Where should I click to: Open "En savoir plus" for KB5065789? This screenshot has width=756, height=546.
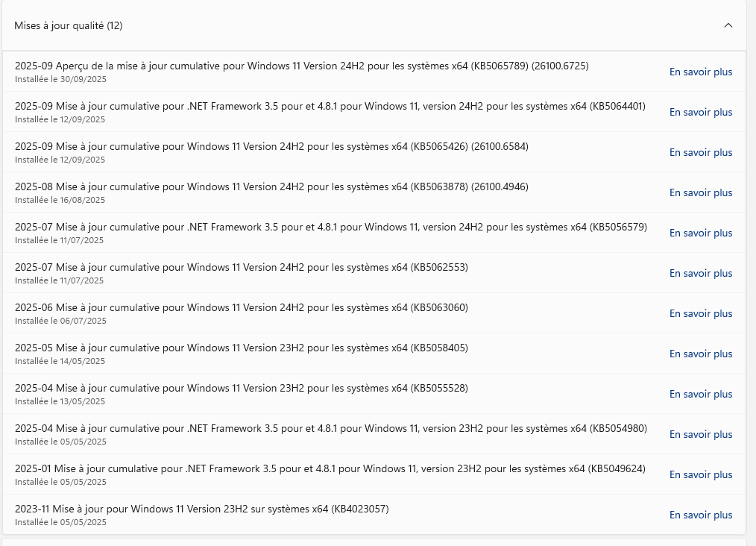(701, 72)
